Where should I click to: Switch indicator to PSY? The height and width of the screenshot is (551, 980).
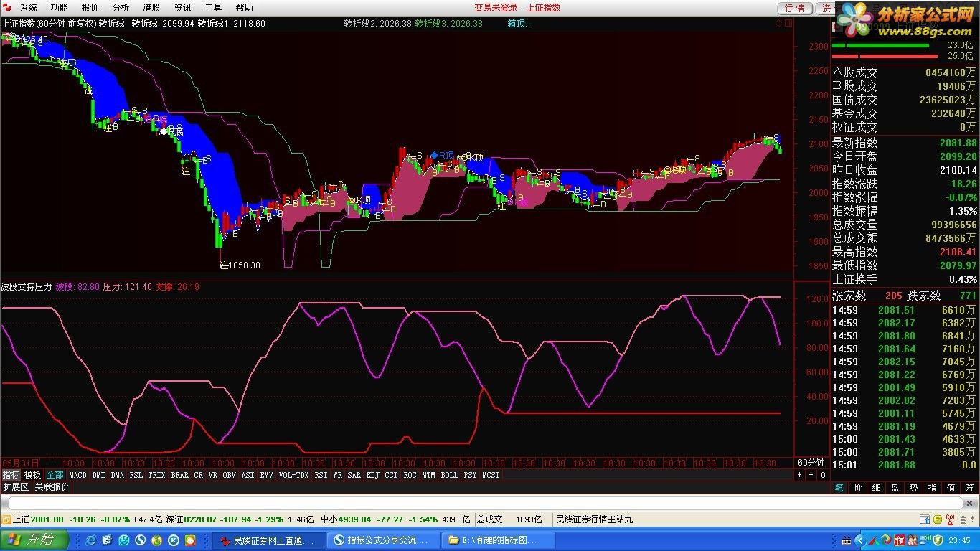pyautogui.click(x=470, y=475)
